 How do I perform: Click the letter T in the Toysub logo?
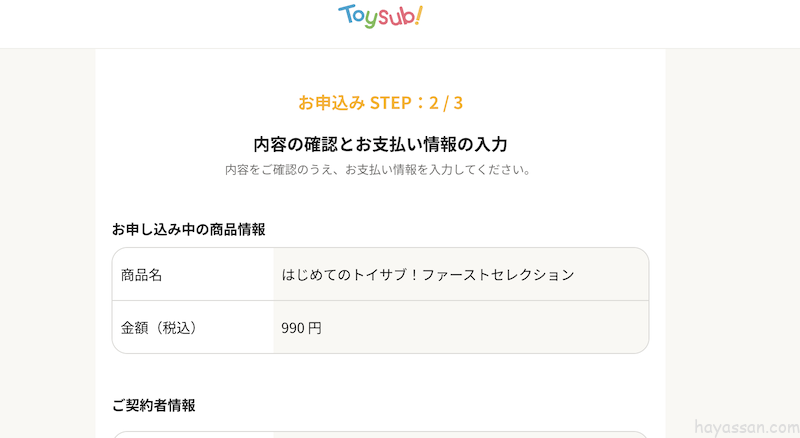tap(346, 14)
